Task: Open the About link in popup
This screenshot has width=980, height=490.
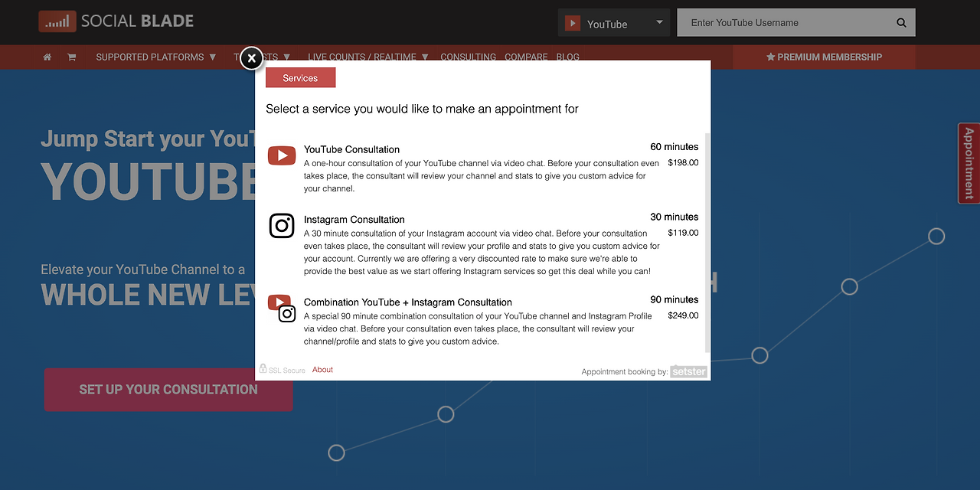Action: (x=322, y=369)
